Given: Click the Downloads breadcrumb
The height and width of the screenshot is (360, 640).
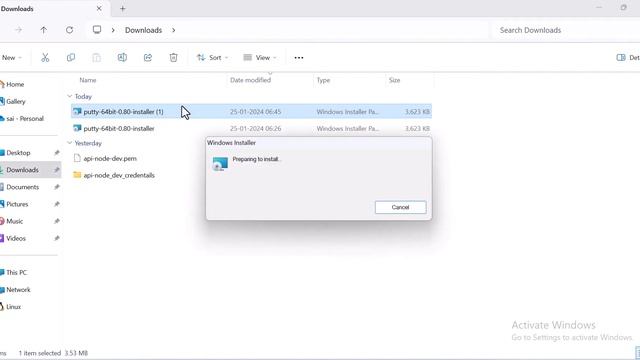Looking at the screenshot, I should pos(143,30).
